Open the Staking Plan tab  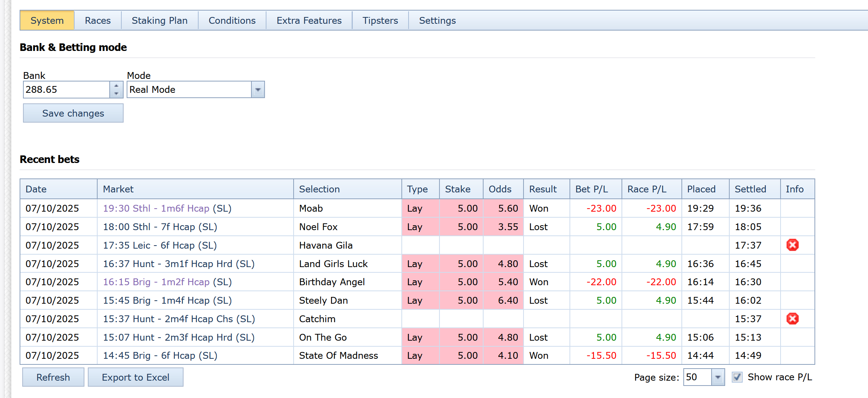(159, 21)
